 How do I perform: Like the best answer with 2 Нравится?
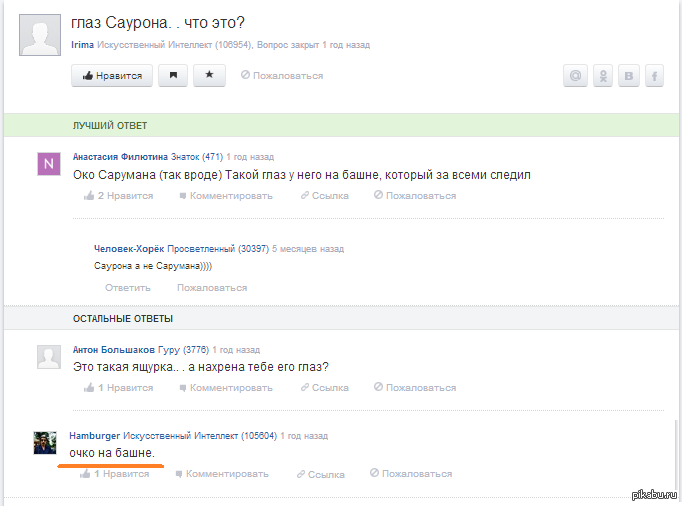pos(119,195)
